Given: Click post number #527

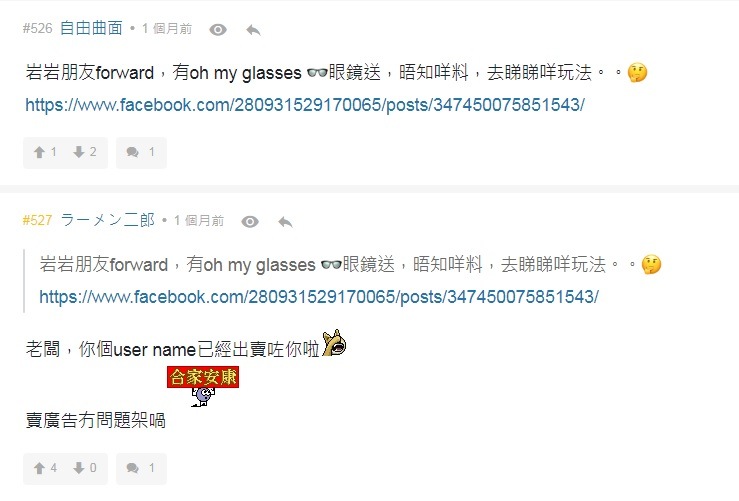Looking at the screenshot, I should tap(37, 220).
